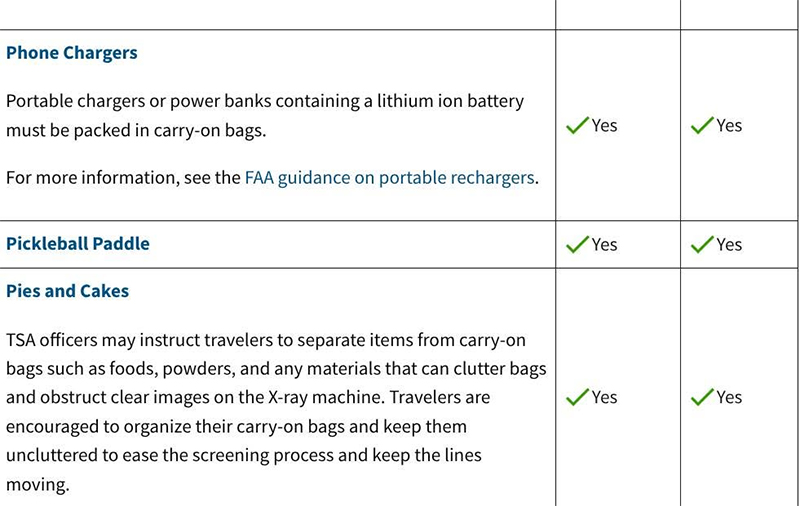
Task: Click the 'For more information, see the' text
Action: 123,178
